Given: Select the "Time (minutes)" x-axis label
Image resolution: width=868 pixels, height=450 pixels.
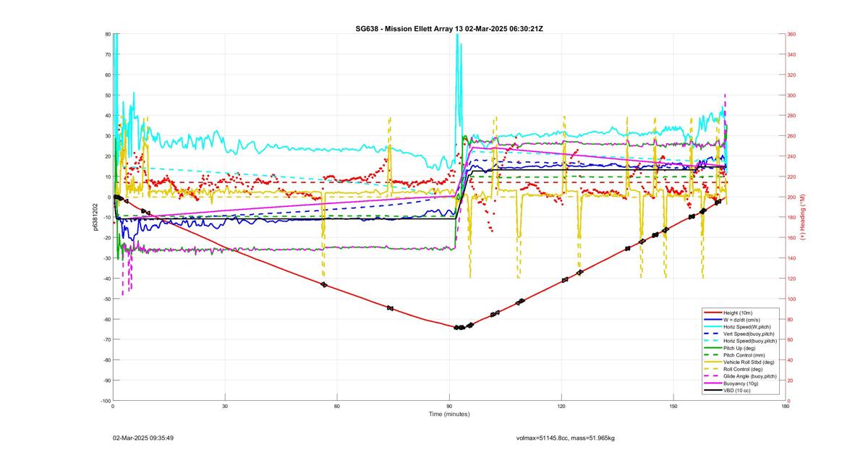Looking at the screenshot, I should 448,415.
